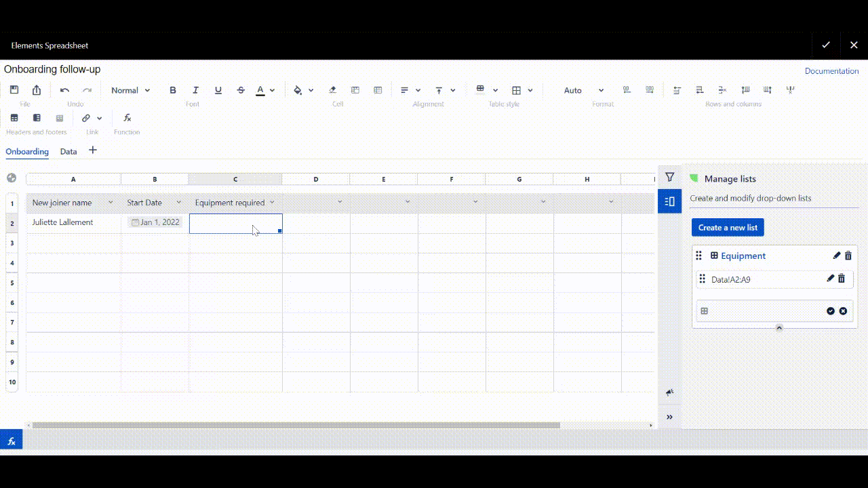The height and width of the screenshot is (488, 868).
Task: Open the Documentation link
Action: pos(831,71)
